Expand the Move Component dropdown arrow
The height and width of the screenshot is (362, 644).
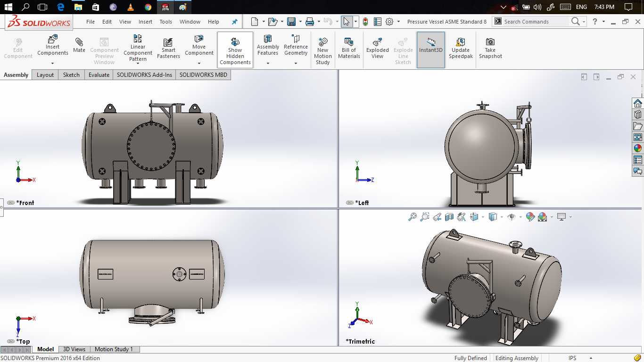click(x=199, y=63)
